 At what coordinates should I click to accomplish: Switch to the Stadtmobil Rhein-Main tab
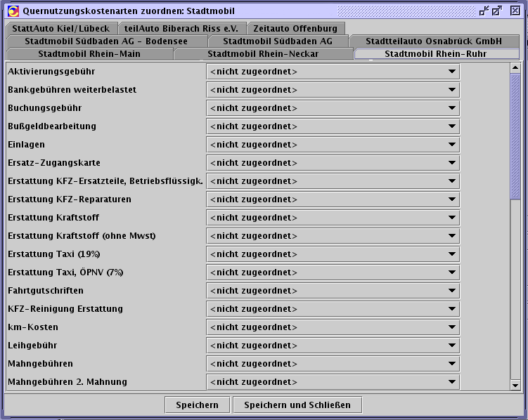89,54
